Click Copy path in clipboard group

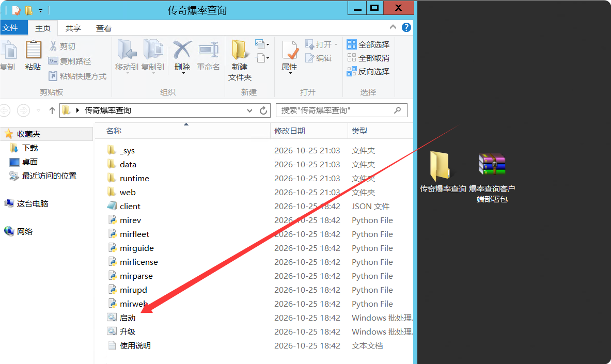[69, 61]
